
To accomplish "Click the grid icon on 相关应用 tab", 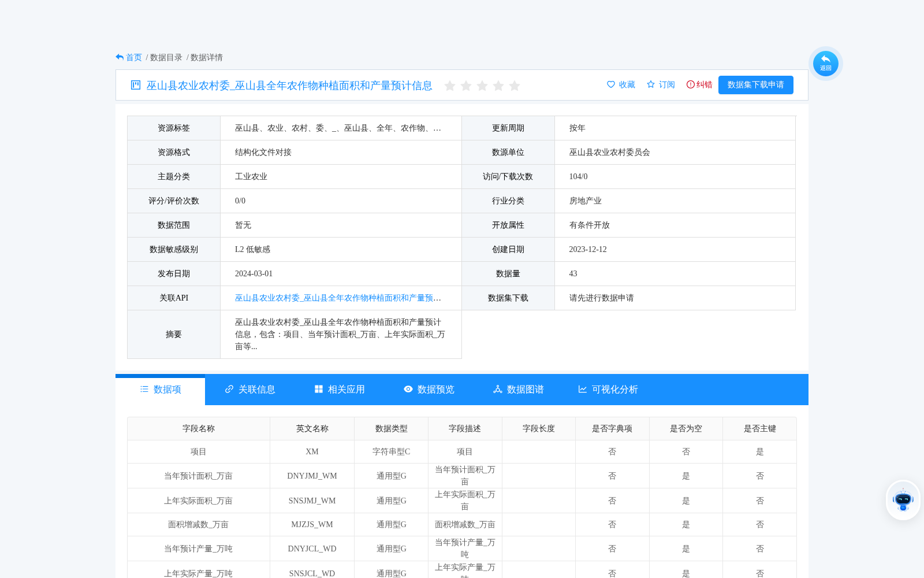I will [319, 389].
